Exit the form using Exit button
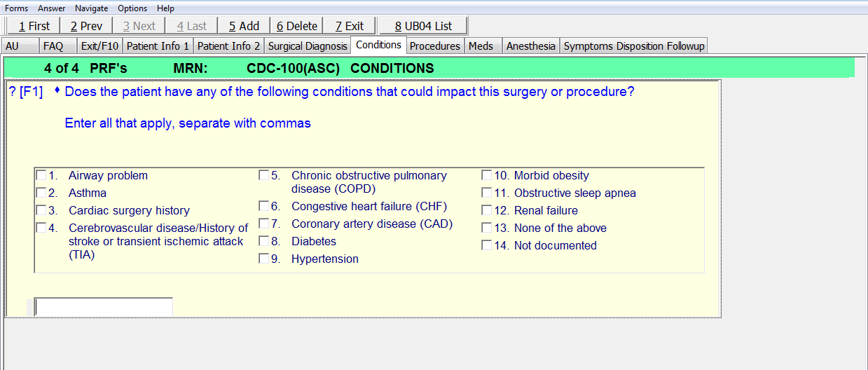 349,26
